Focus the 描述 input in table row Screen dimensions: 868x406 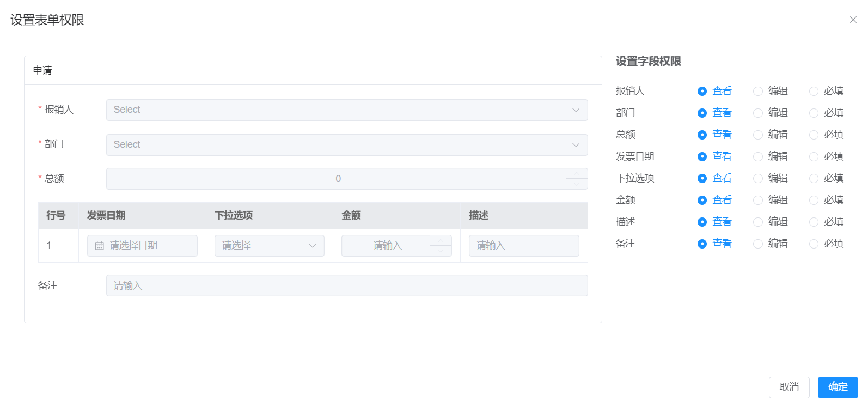523,246
